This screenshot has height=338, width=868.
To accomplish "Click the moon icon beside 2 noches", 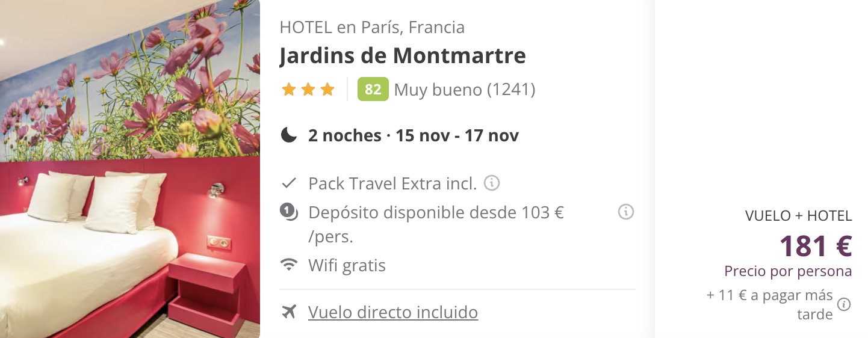I will [289, 135].
